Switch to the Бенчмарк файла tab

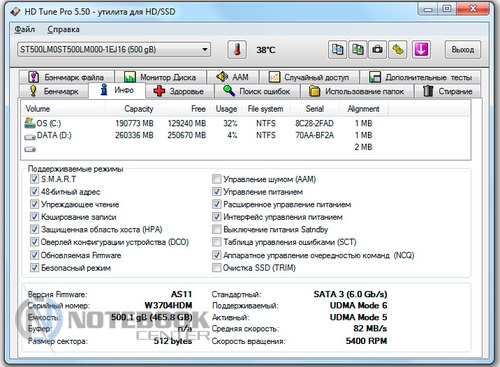(66, 77)
